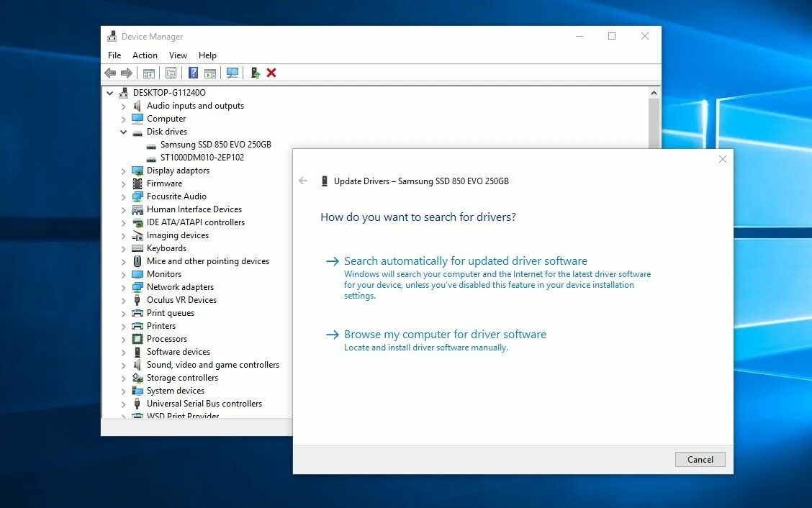This screenshot has width=812, height=508.
Task: Click the Mice and other pointing devices icon
Action: point(137,261)
